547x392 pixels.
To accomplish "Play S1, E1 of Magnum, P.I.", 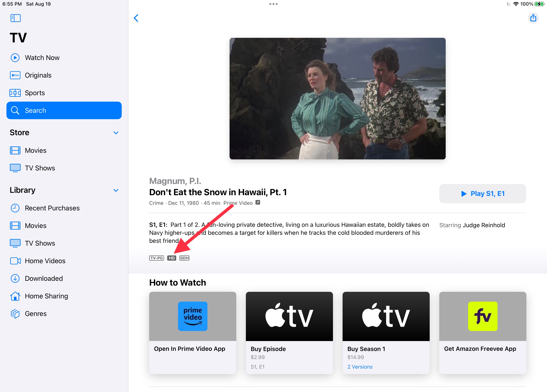I will pos(482,193).
